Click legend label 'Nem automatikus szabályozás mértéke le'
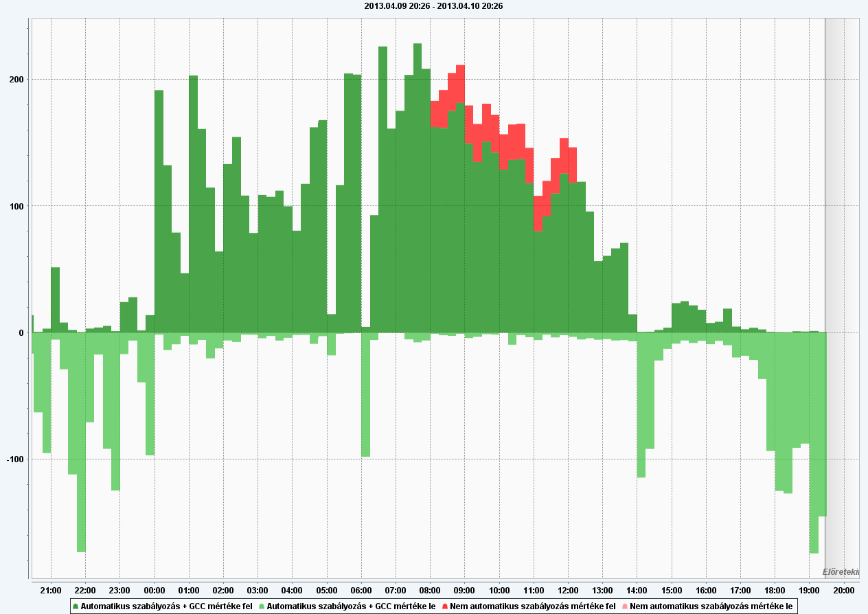This screenshot has width=868, height=614. point(711,606)
